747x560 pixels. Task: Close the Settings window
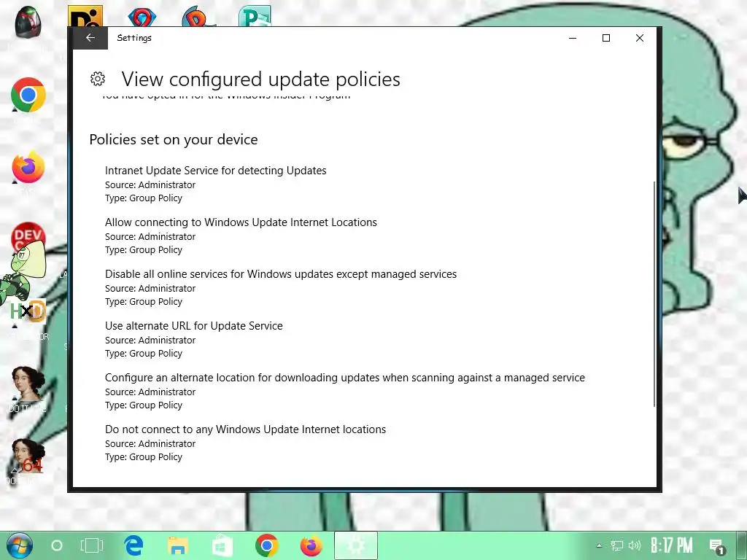[639, 38]
